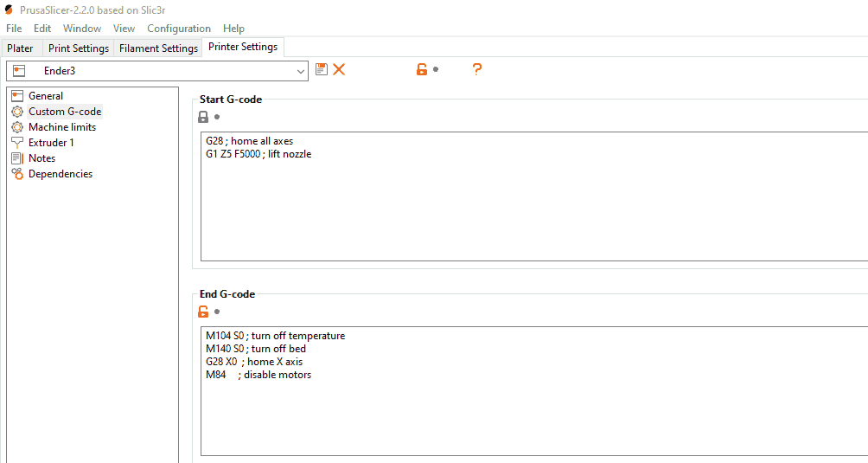
Task: Switch to the Plater tab
Action: tap(21, 48)
